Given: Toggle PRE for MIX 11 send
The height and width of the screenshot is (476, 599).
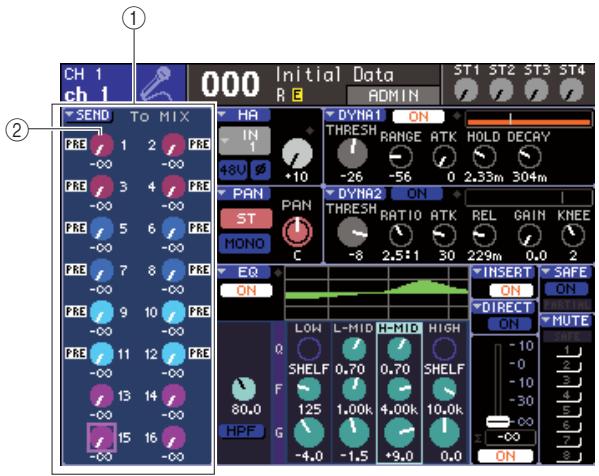Looking at the screenshot, I should [x=76, y=353].
